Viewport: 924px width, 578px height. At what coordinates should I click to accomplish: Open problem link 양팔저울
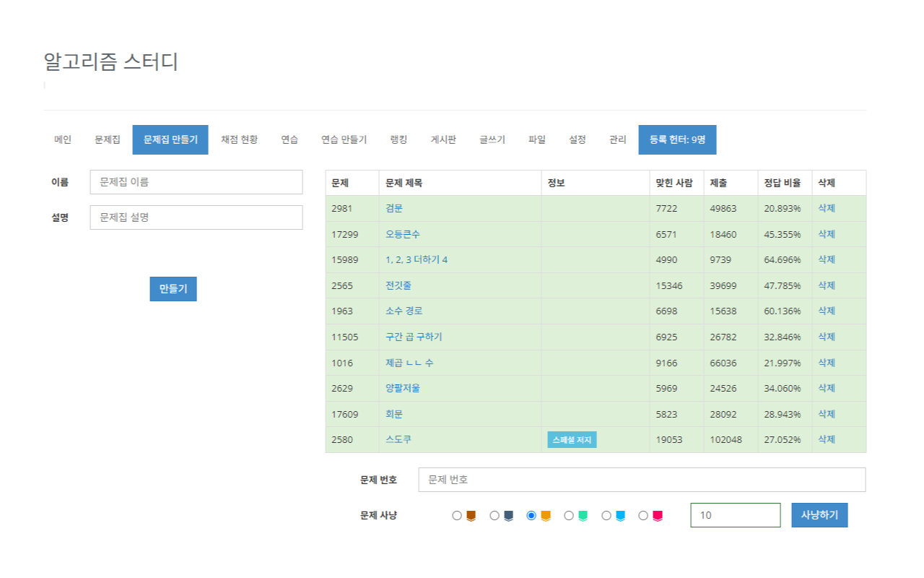click(x=403, y=388)
